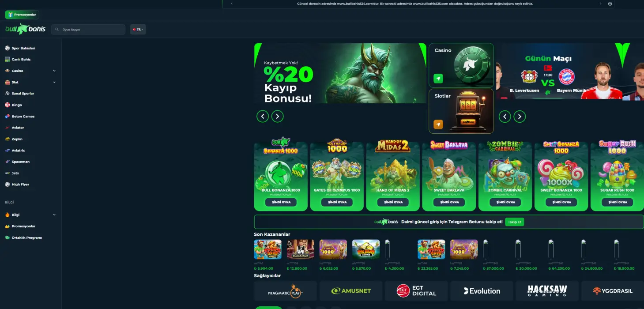Open Aviator from the sidebar
This screenshot has height=309, width=644.
tap(18, 128)
